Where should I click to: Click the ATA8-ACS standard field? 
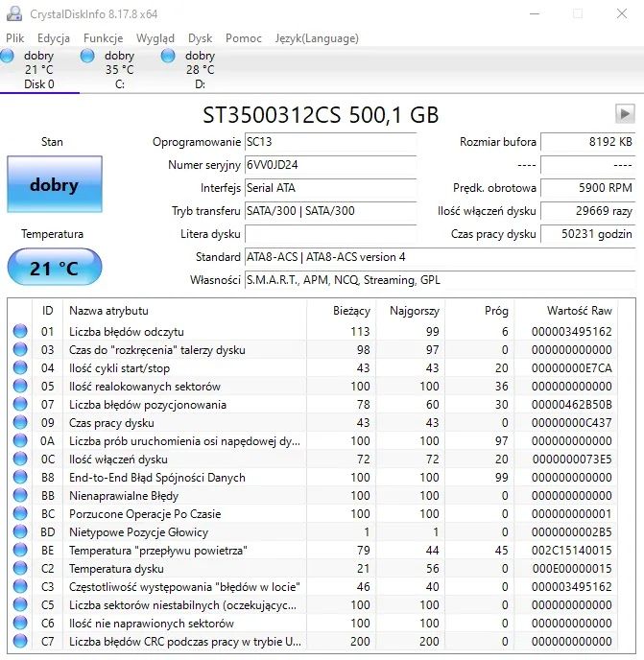point(440,257)
